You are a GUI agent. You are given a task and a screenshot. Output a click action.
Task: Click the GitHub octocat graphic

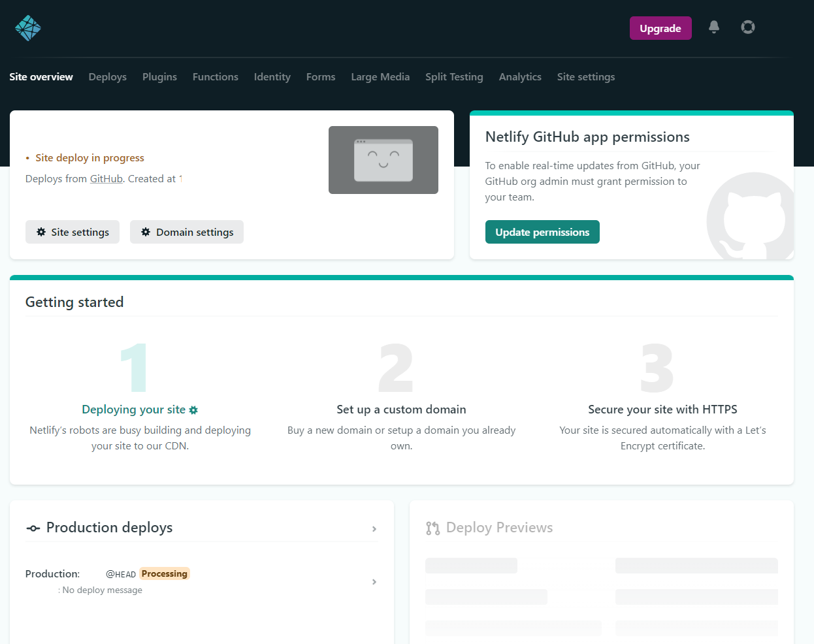click(x=751, y=216)
